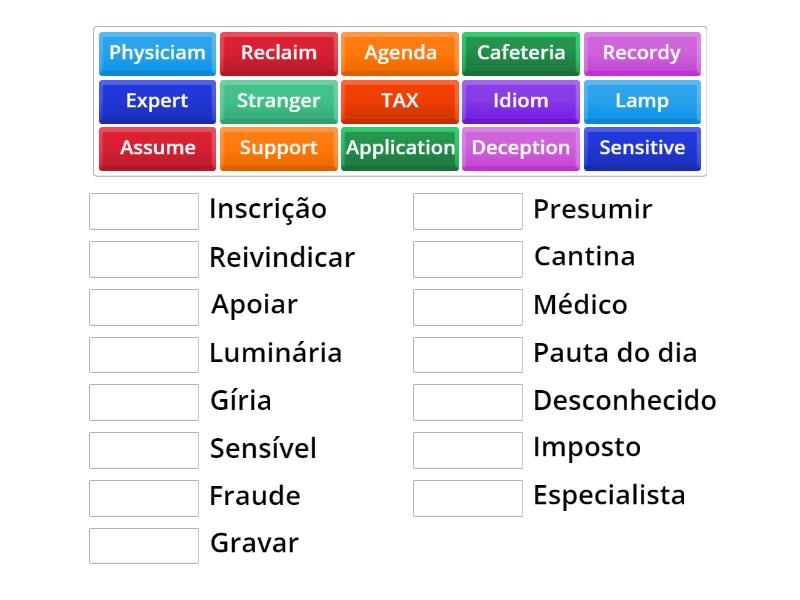The image size is (800, 600).
Task: Click the answer box beside Luminária
Action: [144, 354]
